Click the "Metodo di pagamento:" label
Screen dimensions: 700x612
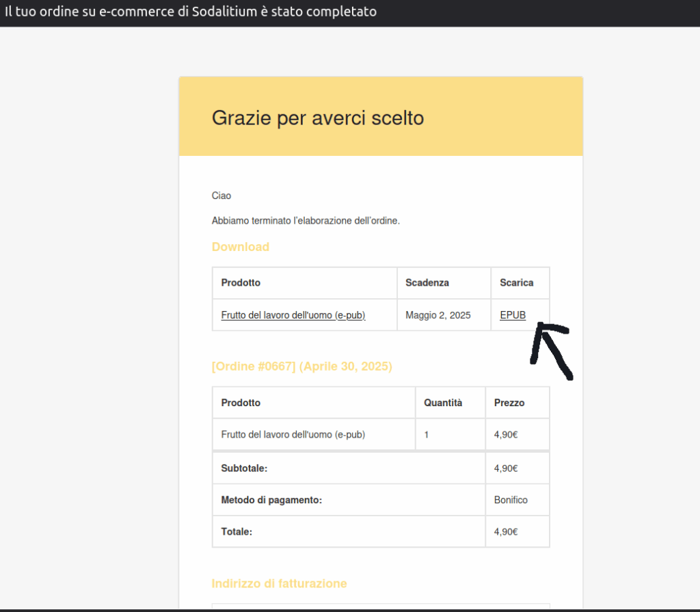[271, 500]
